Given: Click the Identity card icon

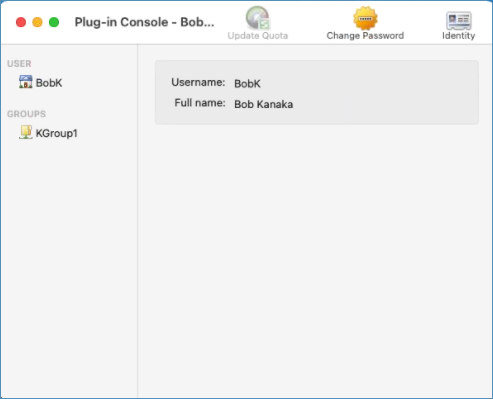Looking at the screenshot, I should pyautogui.click(x=459, y=20).
